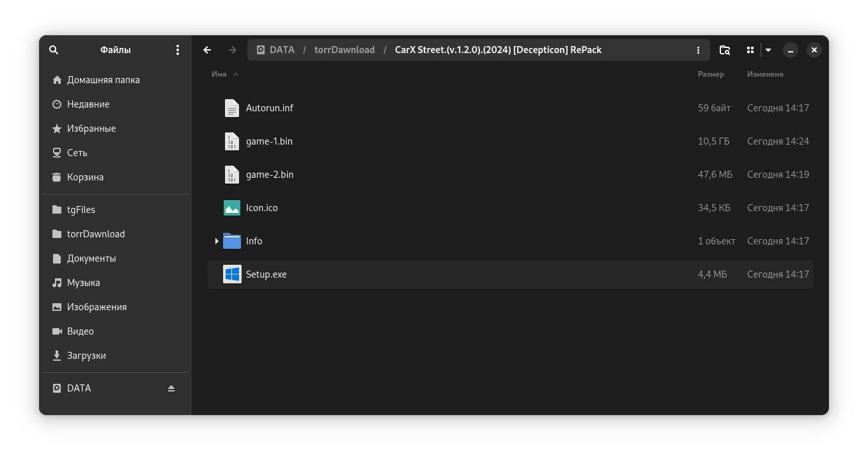The image size is (868, 458).
Task: Click the 34,5 КБ size value
Action: [714, 208]
